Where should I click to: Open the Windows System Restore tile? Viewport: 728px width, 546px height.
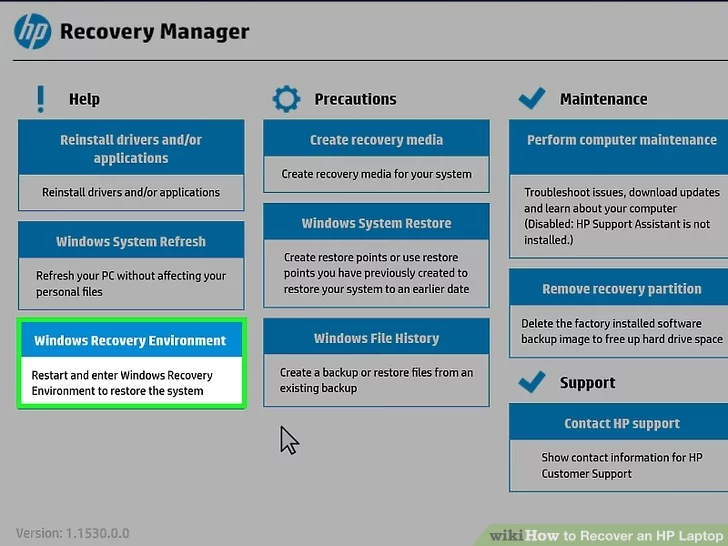(x=376, y=255)
